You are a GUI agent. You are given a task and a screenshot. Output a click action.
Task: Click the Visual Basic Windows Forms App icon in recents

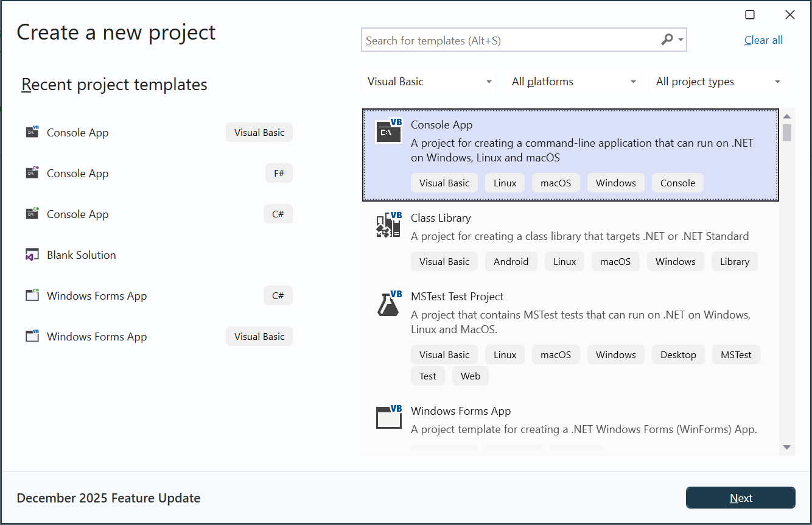[32, 336]
